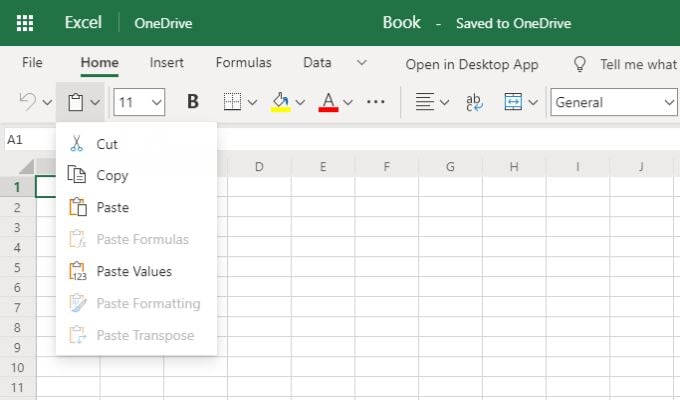The width and height of the screenshot is (680, 400).
Task: Choose Paste Values menu item
Action: coord(134,271)
